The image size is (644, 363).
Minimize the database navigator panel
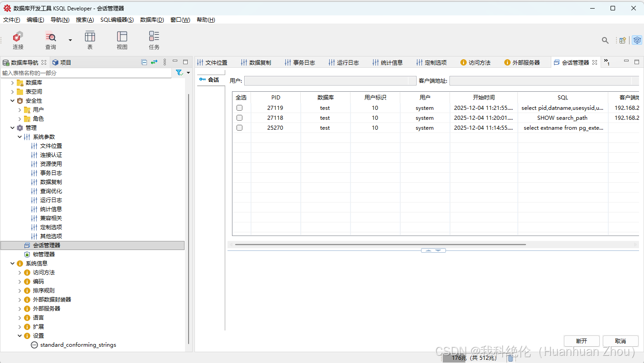point(175,61)
